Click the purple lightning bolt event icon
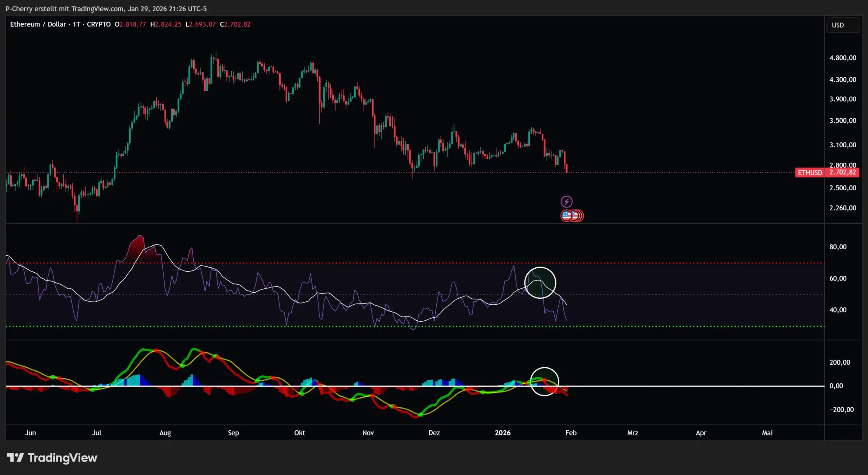 pyautogui.click(x=567, y=201)
